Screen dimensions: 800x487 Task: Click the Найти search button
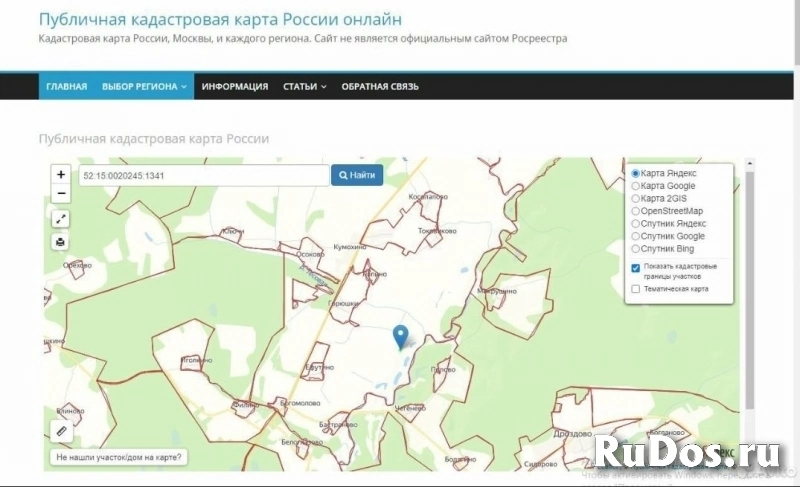[x=357, y=175]
